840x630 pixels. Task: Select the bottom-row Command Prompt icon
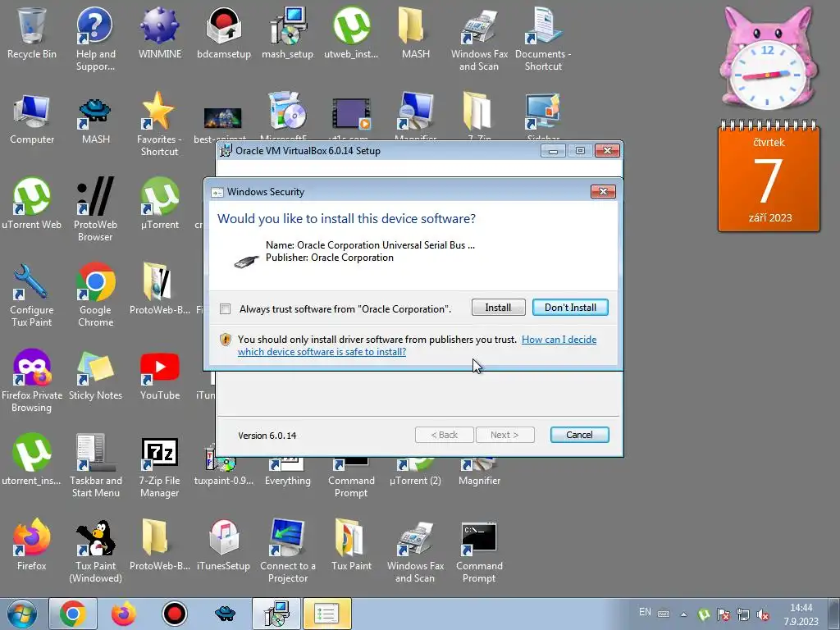pyautogui.click(x=479, y=550)
